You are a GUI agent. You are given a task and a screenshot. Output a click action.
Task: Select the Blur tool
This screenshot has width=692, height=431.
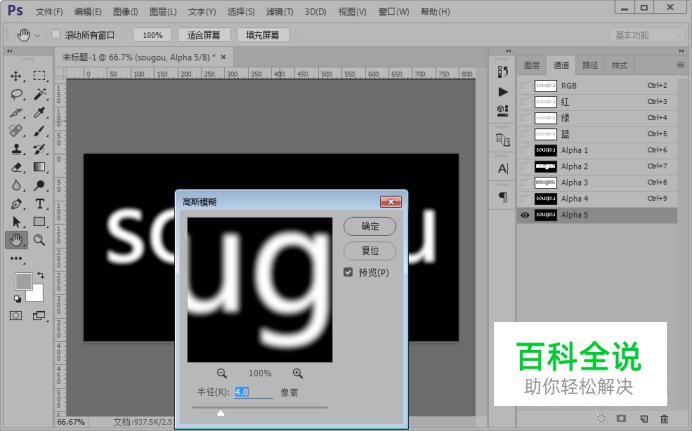(16, 185)
